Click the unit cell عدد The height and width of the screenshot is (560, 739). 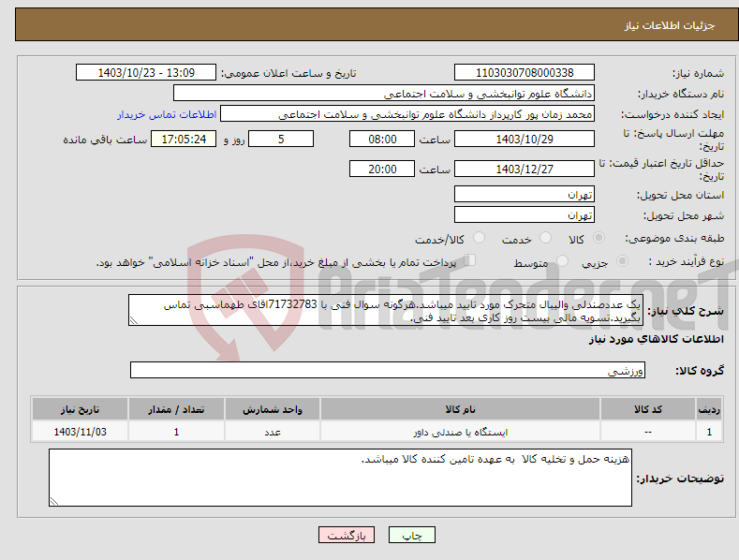273,432
